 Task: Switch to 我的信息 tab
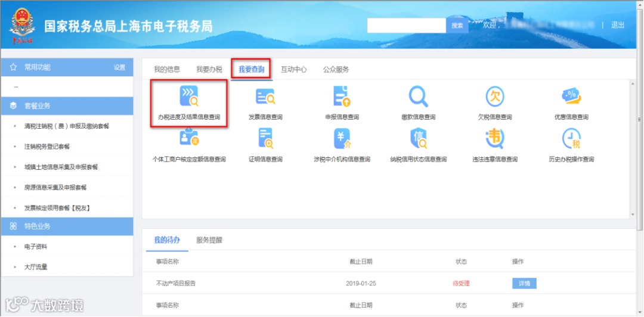(167, 69)
